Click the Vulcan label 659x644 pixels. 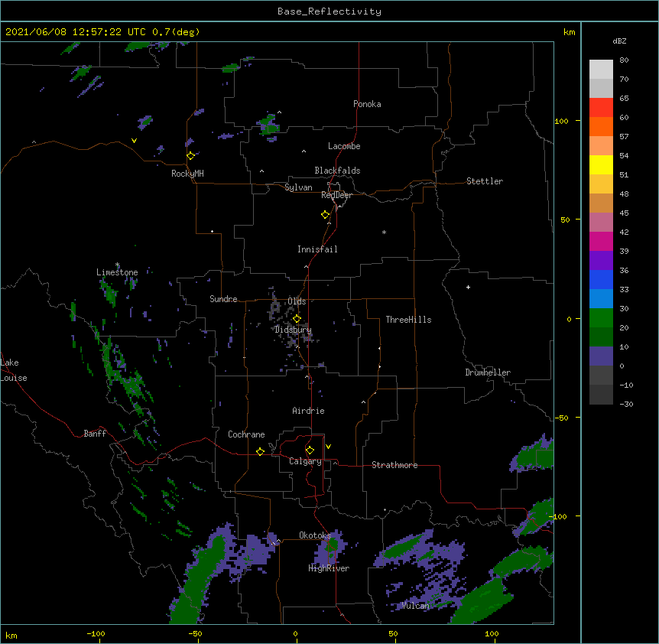(x=415, y=606)
